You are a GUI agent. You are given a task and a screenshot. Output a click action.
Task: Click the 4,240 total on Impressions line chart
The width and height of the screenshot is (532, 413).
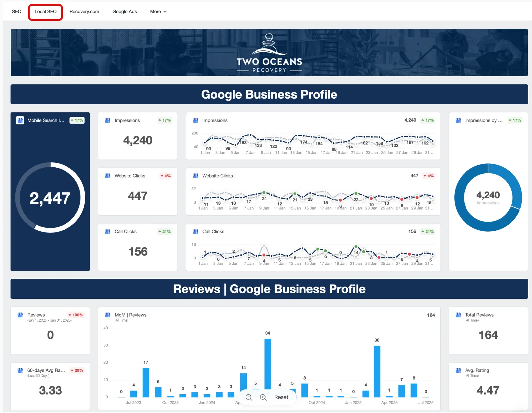click(x=410, y=120)
